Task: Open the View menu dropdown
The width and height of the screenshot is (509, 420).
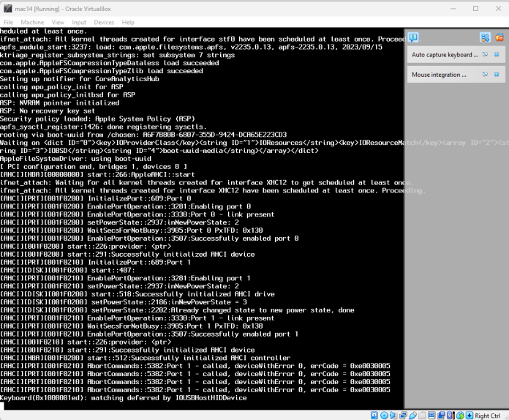Action: click(x=56, y=22)
